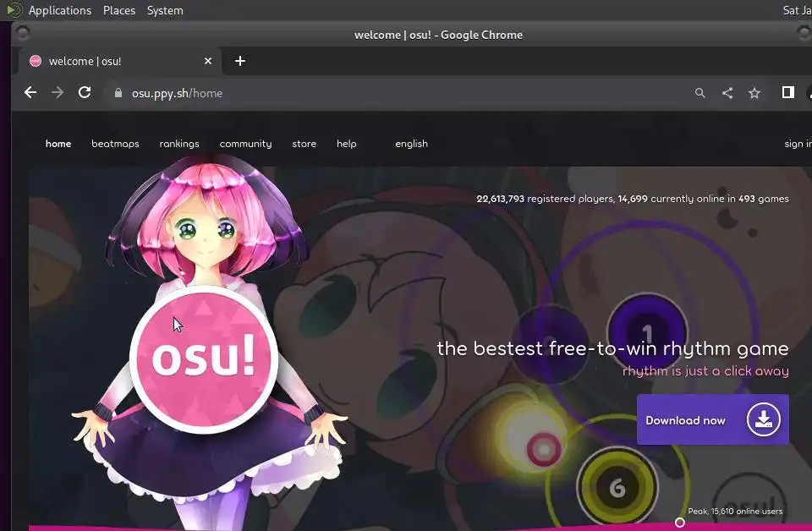812x531 pixels.
Task: Click the window title 'welcome | osu! - Google Chrome'
Action: [438, 35]
